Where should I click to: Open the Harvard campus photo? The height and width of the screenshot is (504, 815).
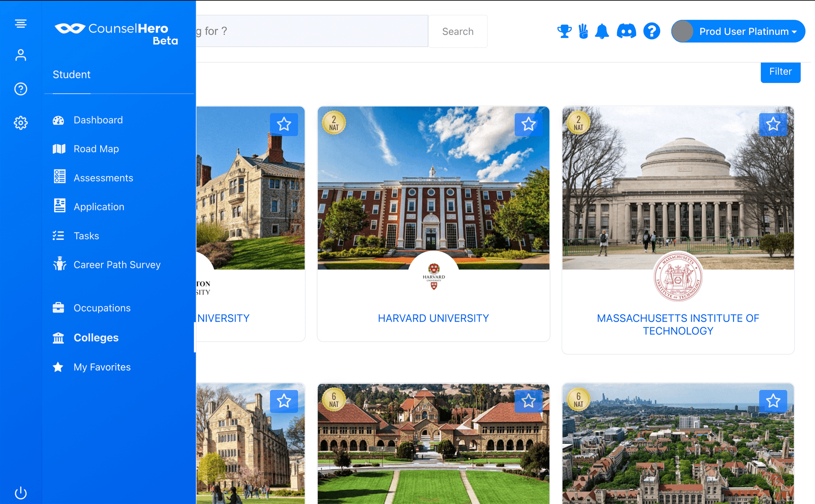pos(433,188)
